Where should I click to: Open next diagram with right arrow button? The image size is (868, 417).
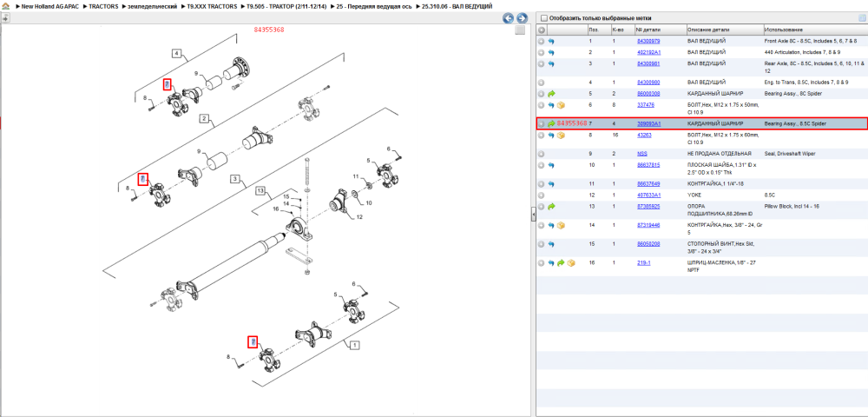click(x=520, y=17)
